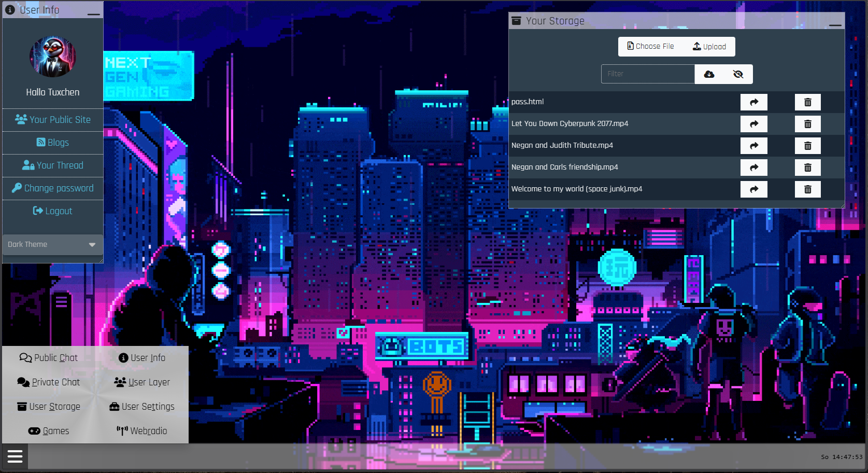Screen dimensions: 868x473
Task: Click the Upload button
Action: tap(709, 46)
